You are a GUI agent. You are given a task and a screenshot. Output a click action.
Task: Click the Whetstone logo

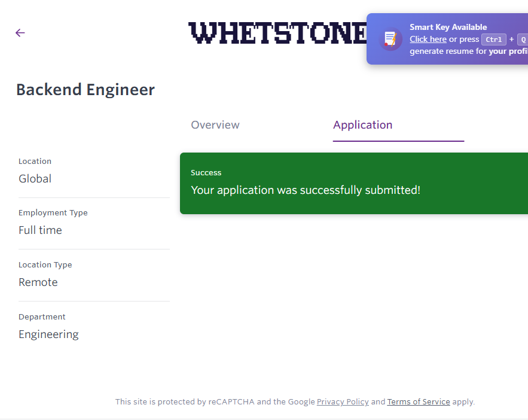click(x=277, y=34)
